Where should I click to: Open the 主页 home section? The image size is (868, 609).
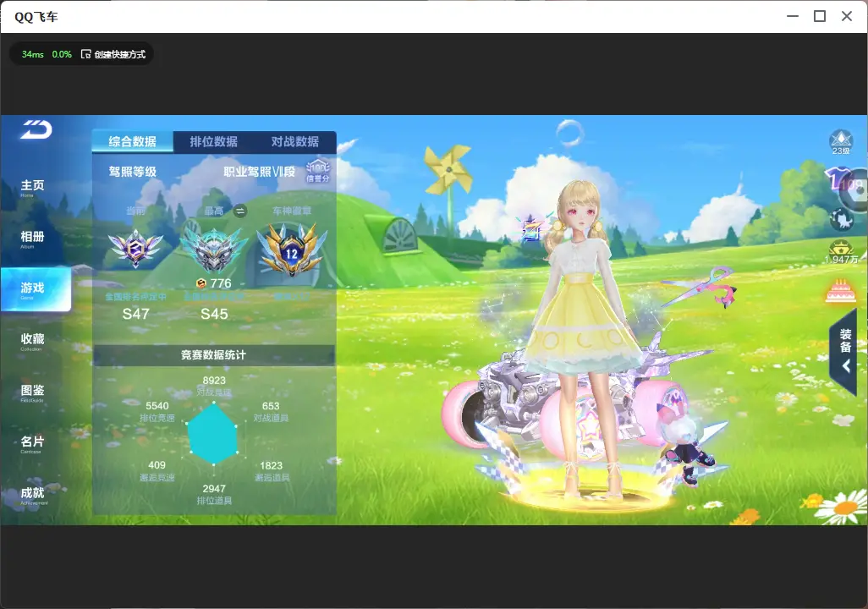tap(32, 187)
